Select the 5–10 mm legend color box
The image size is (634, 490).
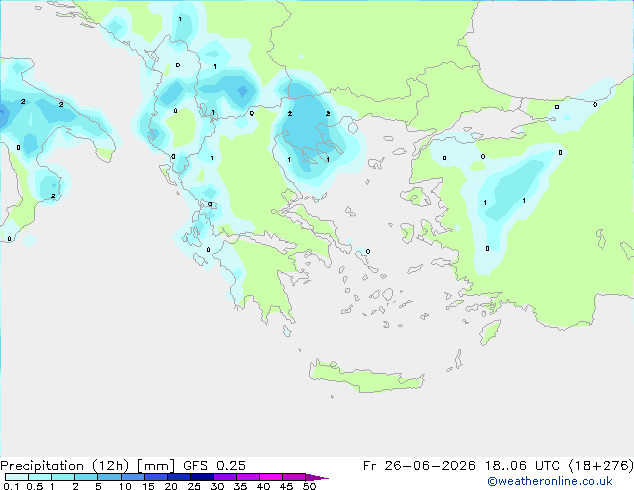(x=109, y=477)
